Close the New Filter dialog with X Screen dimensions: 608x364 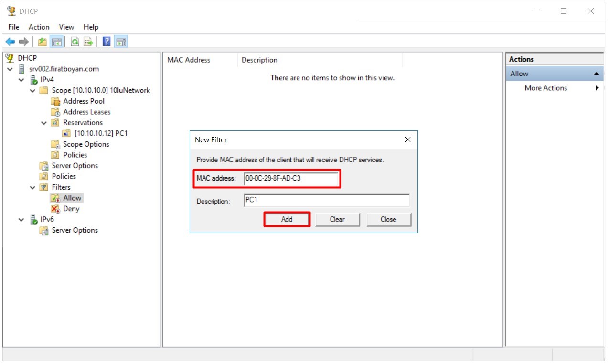[x=407, y=139]
